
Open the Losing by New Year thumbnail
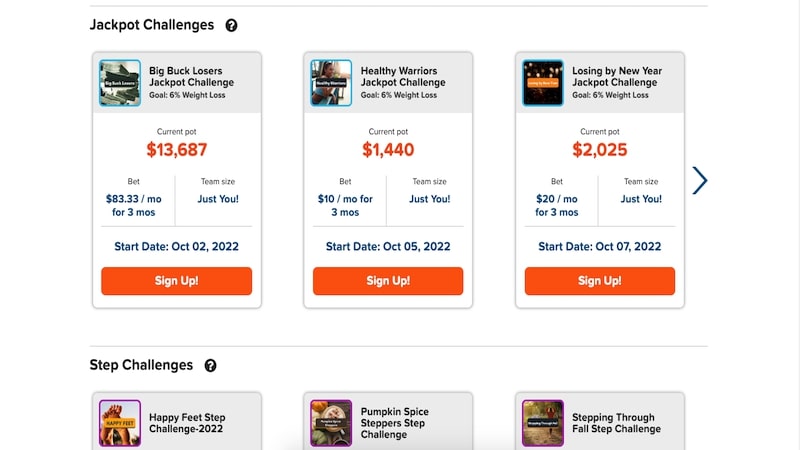(543, 83)
